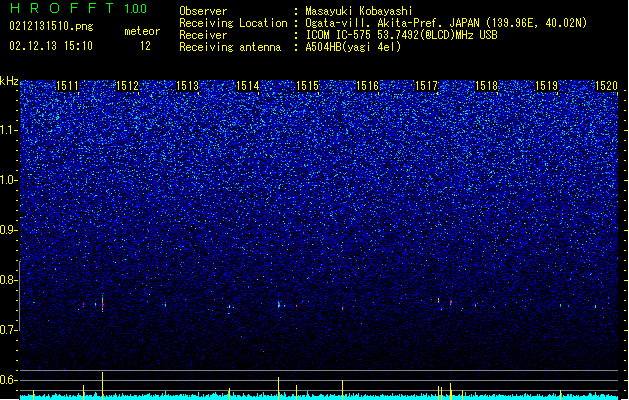Image resolution: width=629 pixels, height=400 pixels.
Task: Click the 1.0 kHz axis label
Action: 9,180
